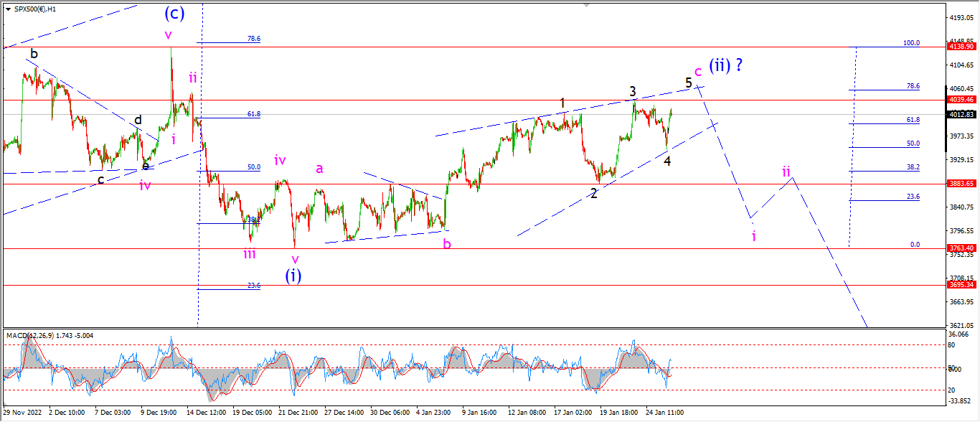Click the pink 'a' wave label
The width and height of the screenshot is (980, 422).
[x=319, y=169]
